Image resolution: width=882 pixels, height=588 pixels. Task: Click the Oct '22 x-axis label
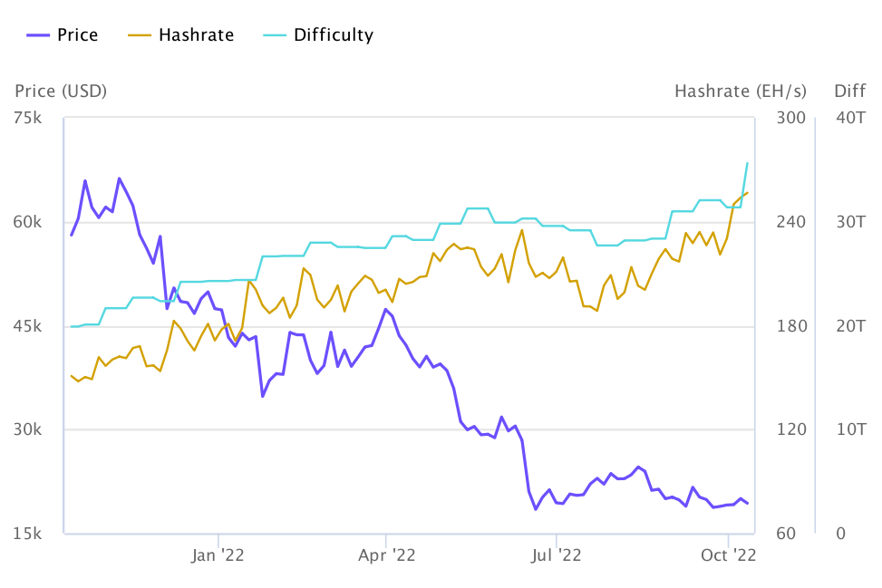728,555
